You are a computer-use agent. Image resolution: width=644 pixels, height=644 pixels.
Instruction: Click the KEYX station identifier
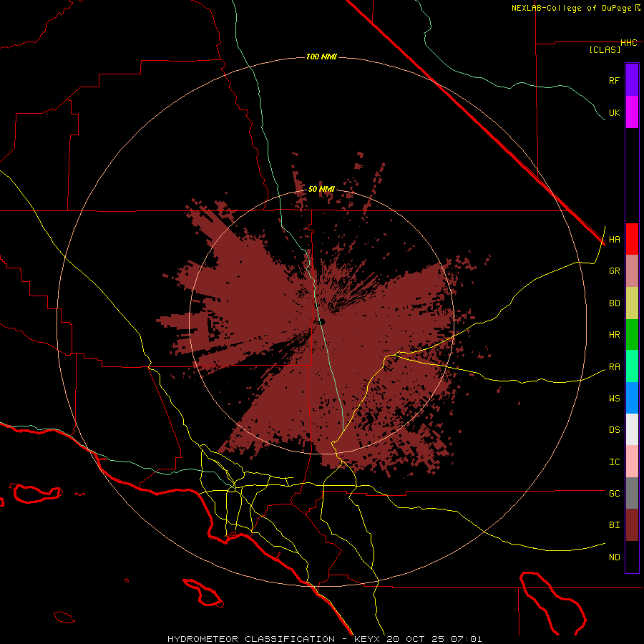(x=368, y=639)
